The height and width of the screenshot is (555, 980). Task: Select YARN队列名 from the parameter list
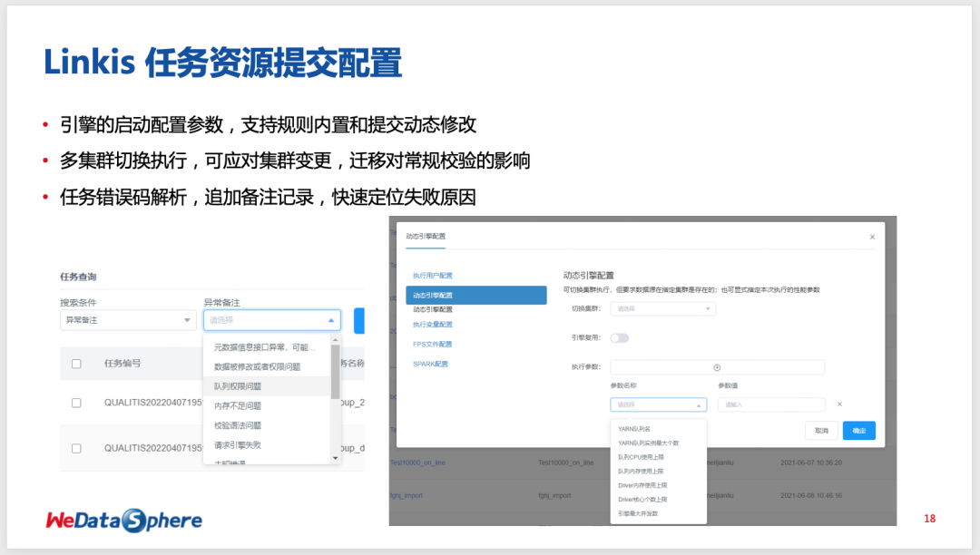click(658, 429)
